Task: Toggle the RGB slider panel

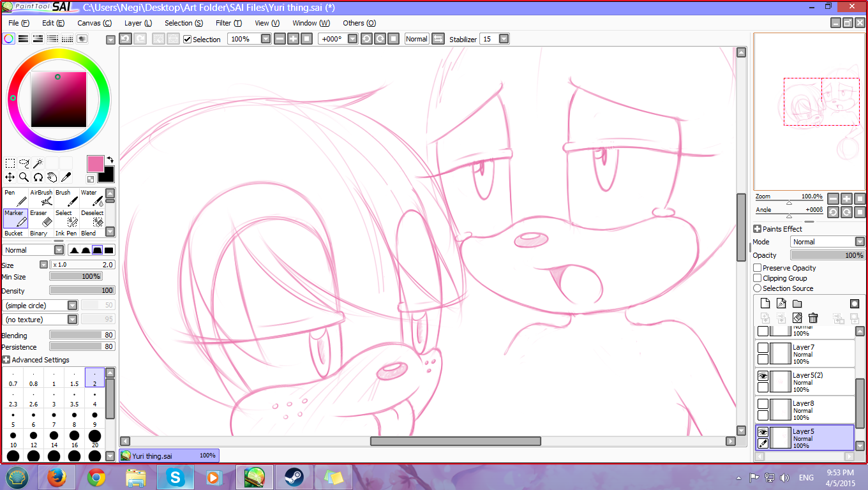Action: click(x=24, y=39)
